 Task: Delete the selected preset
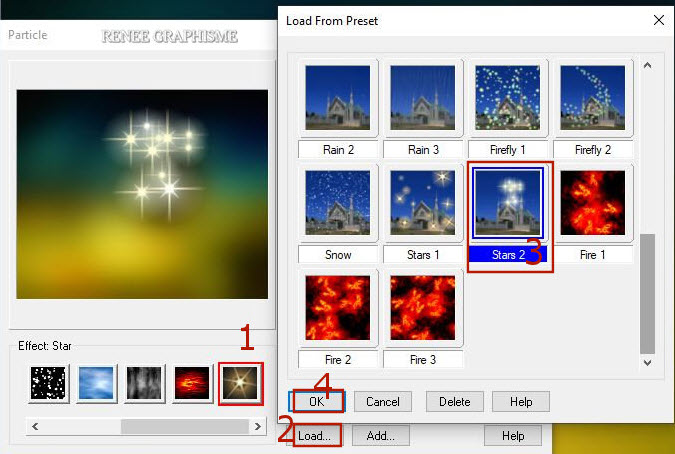(x=455, y=401)
